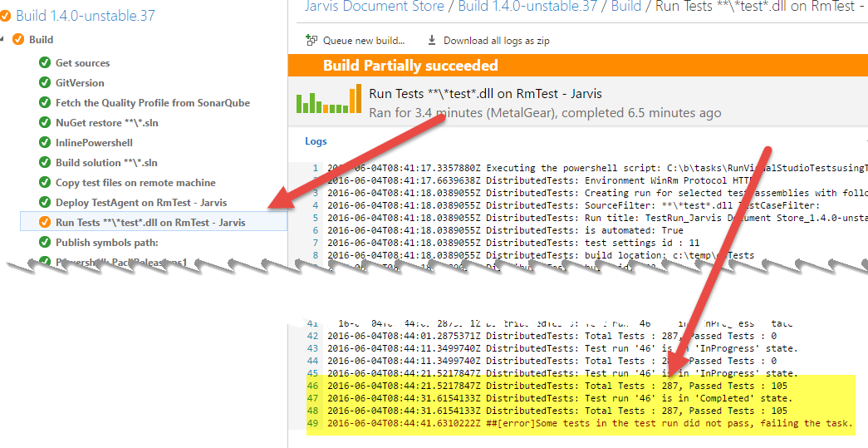Switch to the Logs tab
The width and height of the screenshot is (868, 448).
coord(316,141)
